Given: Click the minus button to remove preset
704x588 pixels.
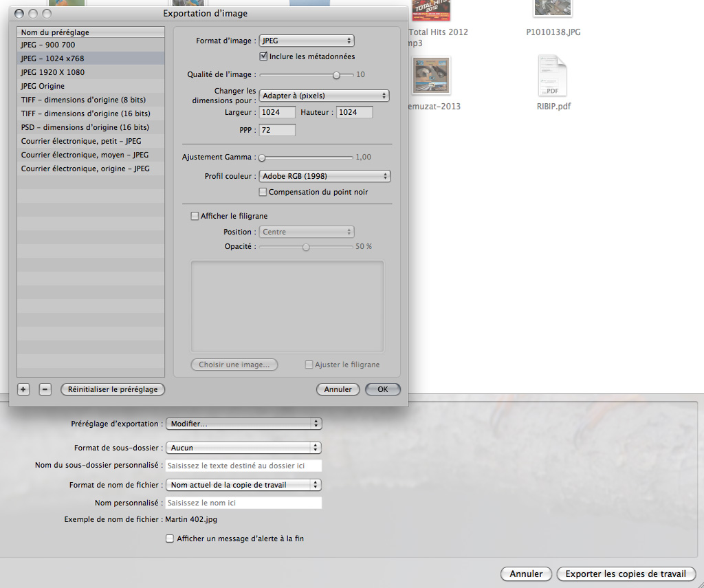Looking at the screenshot, I should click(x=45, y=389).
